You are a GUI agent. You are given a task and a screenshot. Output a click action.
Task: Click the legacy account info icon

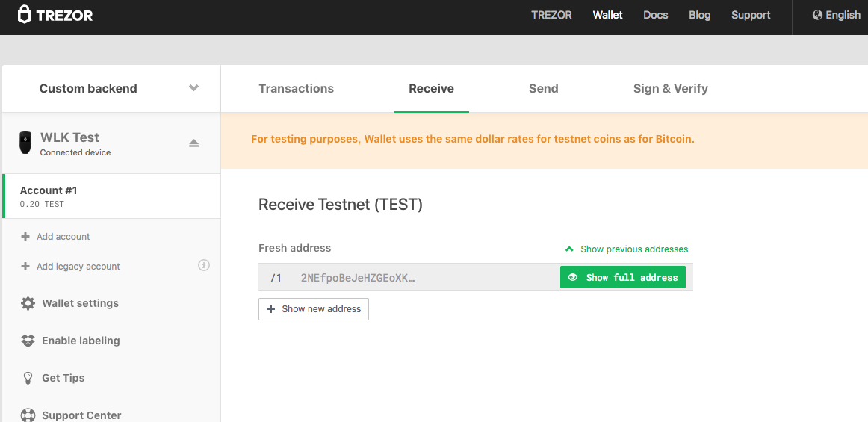click(203, 265)
